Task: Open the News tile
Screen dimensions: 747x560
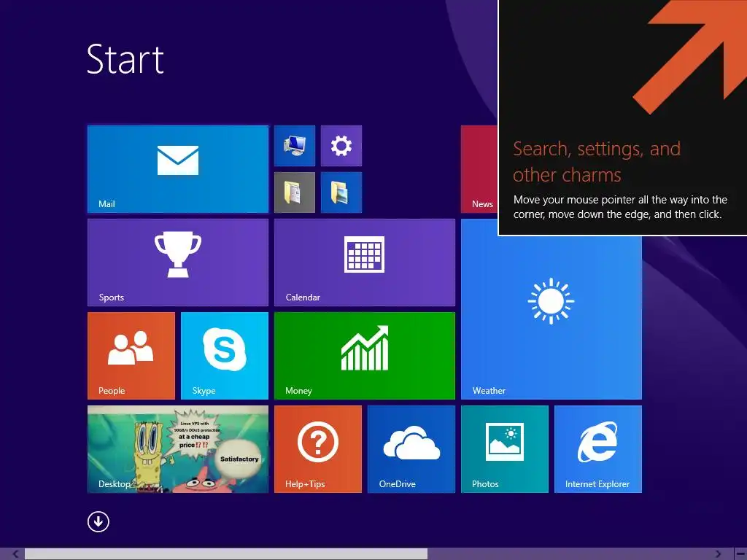Action: [x=479, y=169]
